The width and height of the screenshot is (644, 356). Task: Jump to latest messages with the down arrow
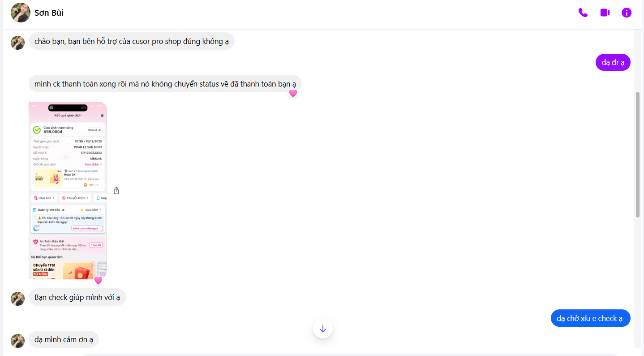322,329
